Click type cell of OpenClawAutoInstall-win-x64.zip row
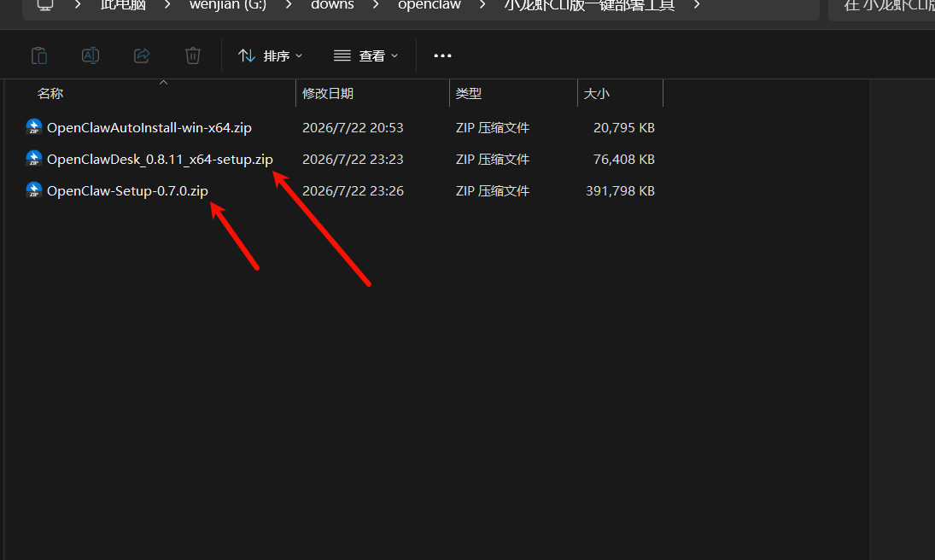The height and width of the screenshot is (560, 935). 493,128
